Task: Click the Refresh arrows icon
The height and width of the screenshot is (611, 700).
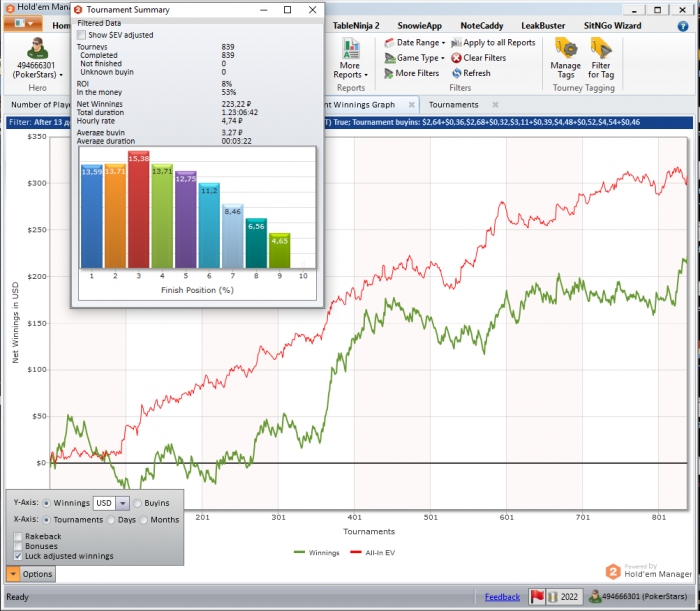Action: pyautogui.click(x=456, y=73)
